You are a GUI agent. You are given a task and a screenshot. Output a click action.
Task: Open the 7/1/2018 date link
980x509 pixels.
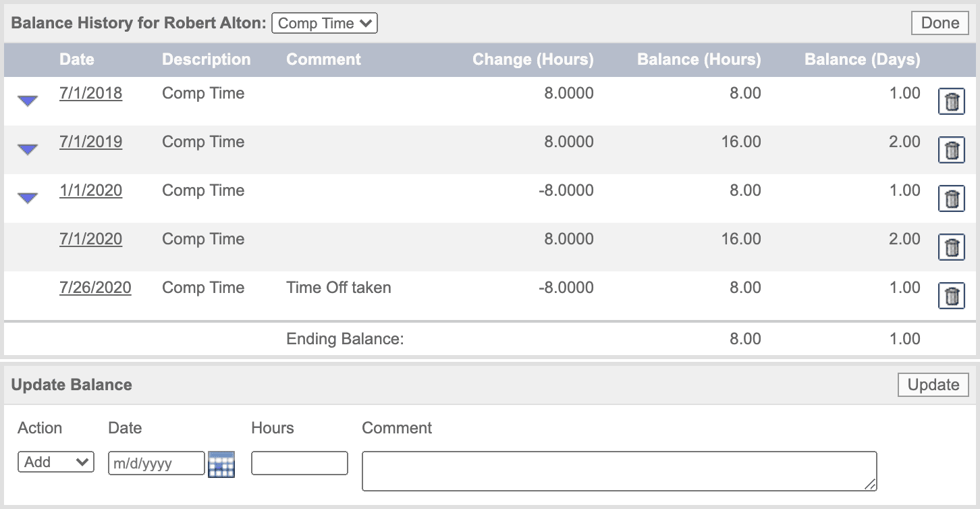90,93
